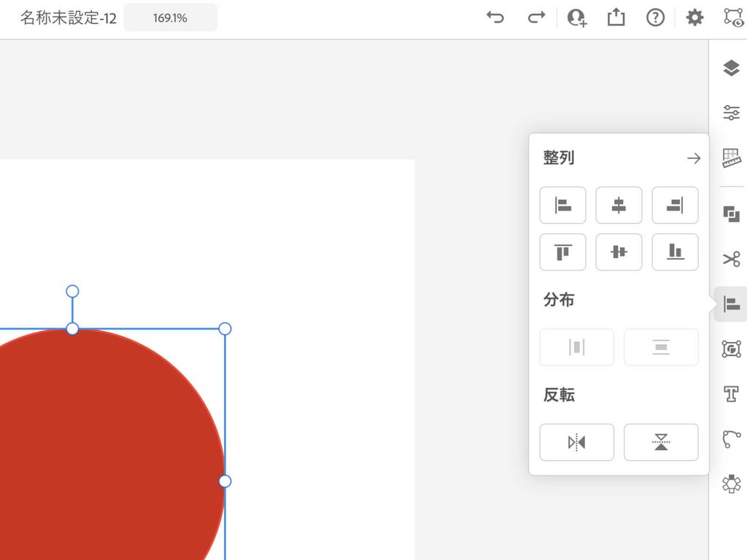The image size is (747, 560).
Task: Open the combine shapes panel
Action: pyautogui.click(x=731, y=214)
